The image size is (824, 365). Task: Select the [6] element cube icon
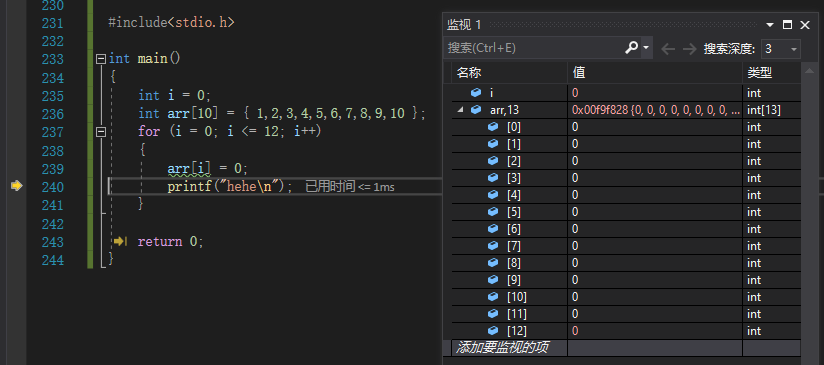point(493,228)
